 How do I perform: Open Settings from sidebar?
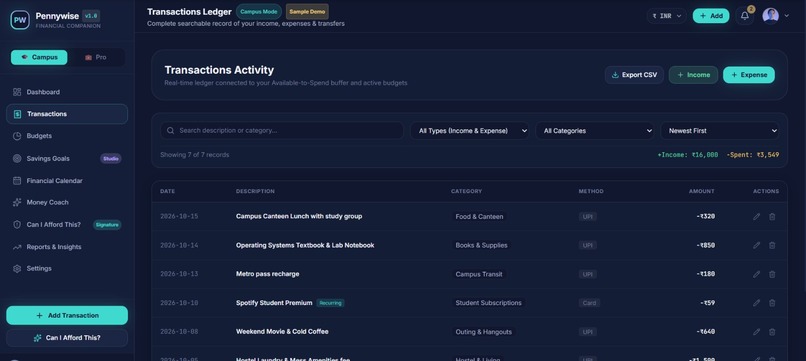[67, 268]
